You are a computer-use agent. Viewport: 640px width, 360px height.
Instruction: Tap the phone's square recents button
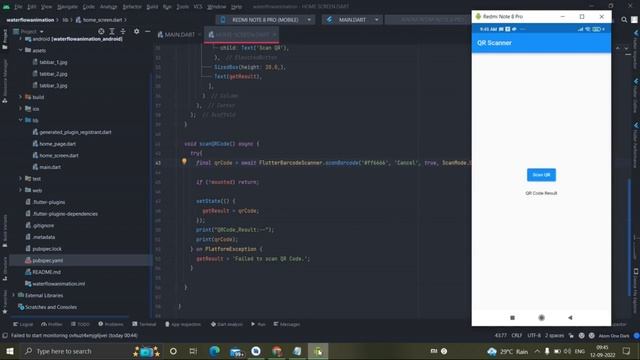click(513, 318)
